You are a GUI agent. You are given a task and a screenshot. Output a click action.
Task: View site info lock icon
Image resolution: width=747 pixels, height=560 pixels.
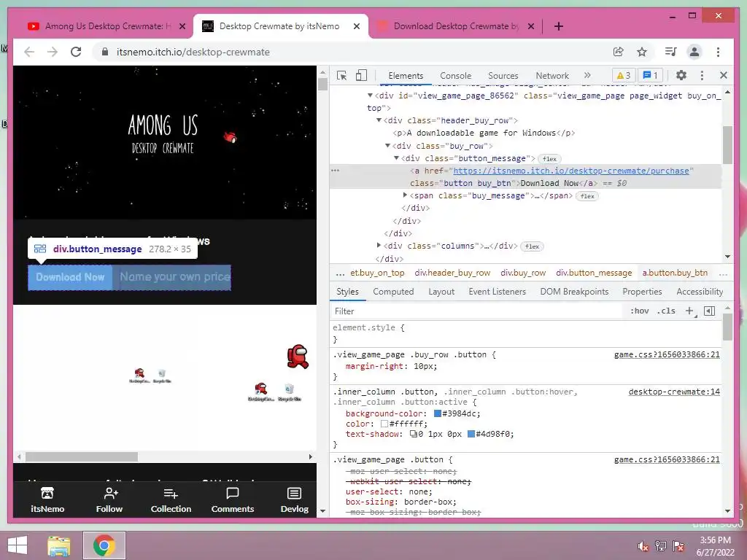105,52
